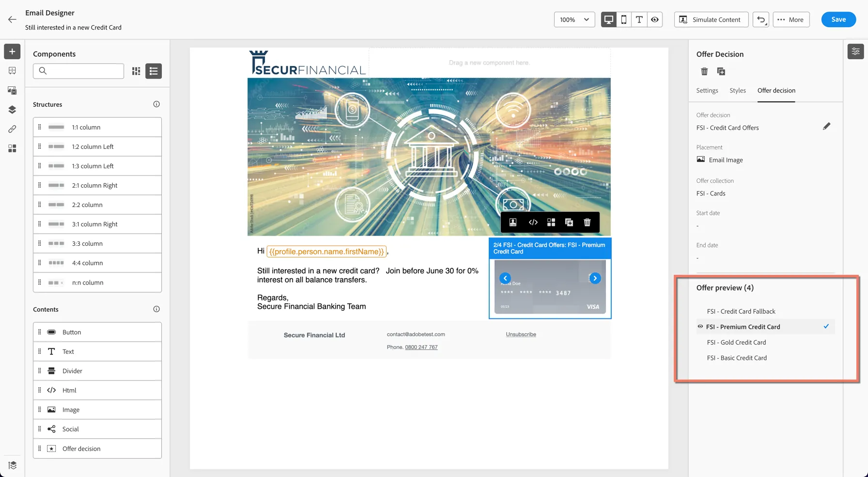Select the 2:2 column structure
Viewport: 868px width, 477px height.
(x=97, y=205)
